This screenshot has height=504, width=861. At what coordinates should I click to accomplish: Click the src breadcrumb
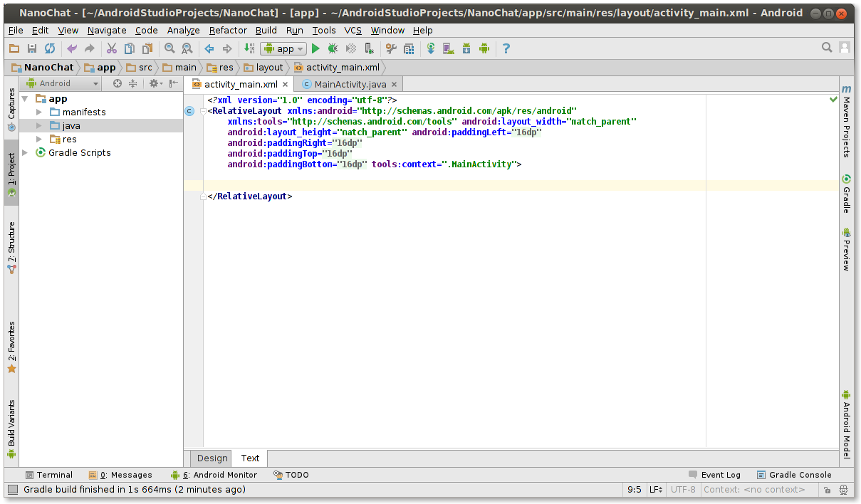139,68
